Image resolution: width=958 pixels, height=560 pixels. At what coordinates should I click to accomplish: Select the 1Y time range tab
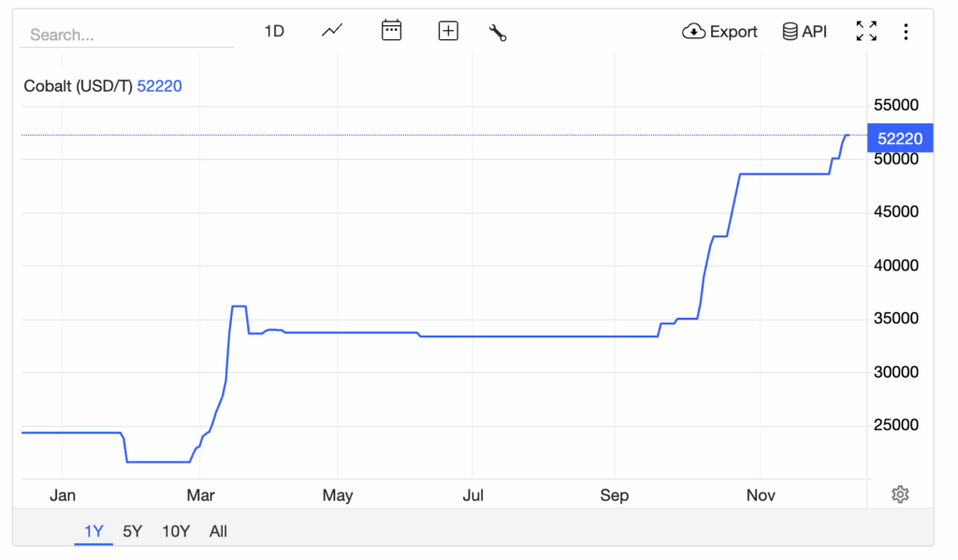coord(94,531)
